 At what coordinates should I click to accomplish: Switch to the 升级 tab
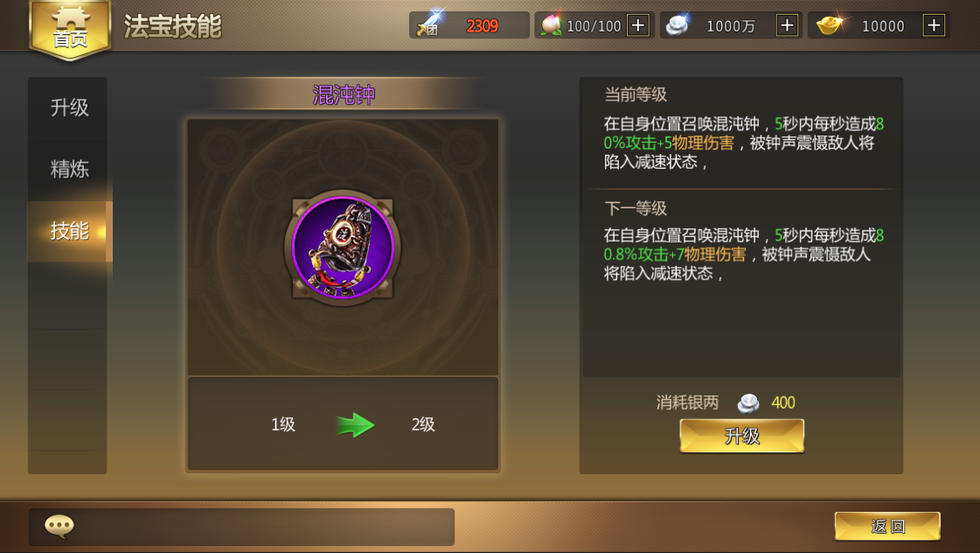click(67, 108)
